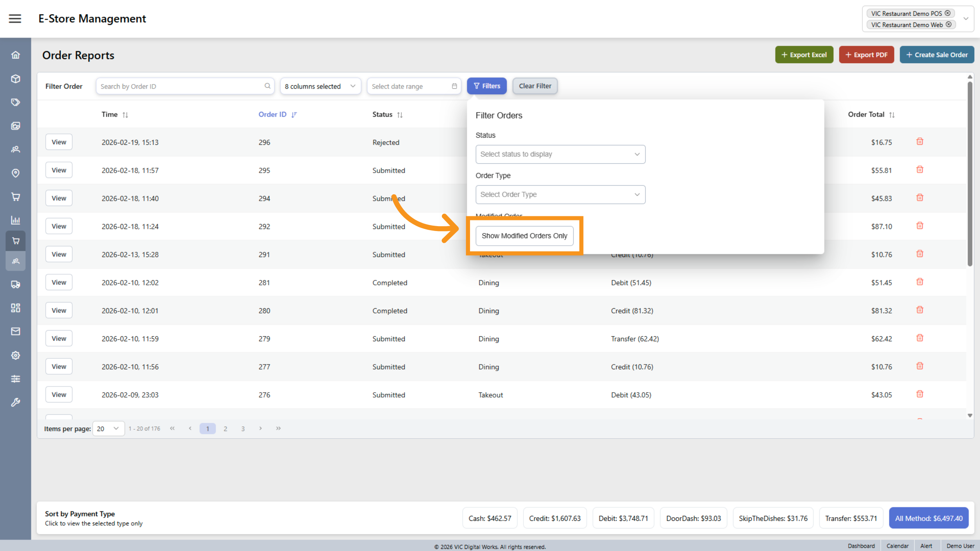Enable Show Modified Orders Only
This screenshot has height=551, width=980.
tap(524, 236)
